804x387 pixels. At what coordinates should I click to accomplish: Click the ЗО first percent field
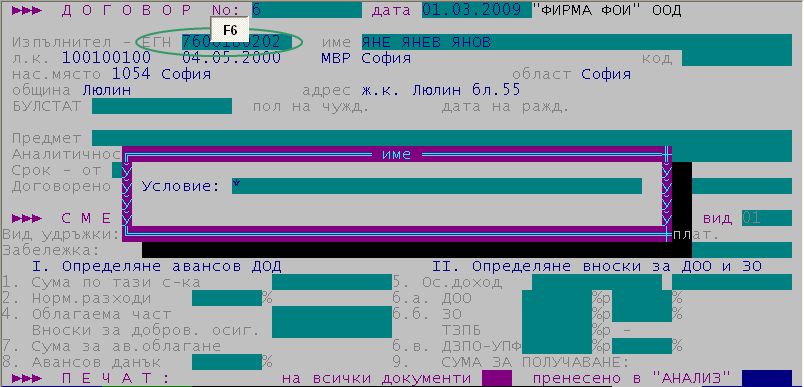(557, 314)
